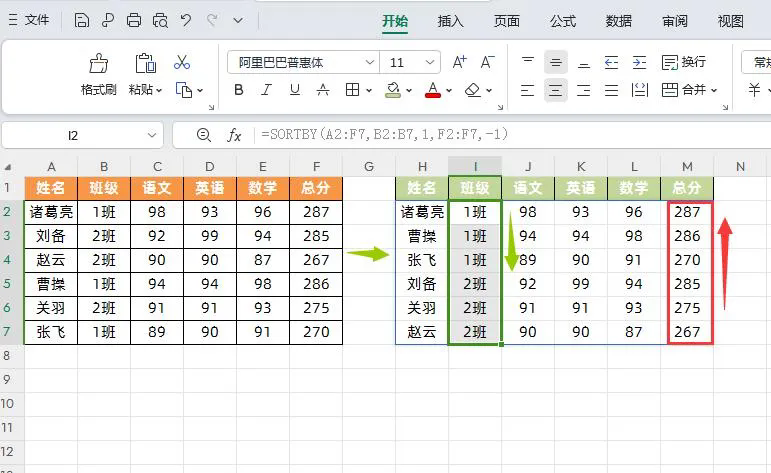771x473 pixels.
Task: Toggle Bold formatting
Action: [238, 90]
